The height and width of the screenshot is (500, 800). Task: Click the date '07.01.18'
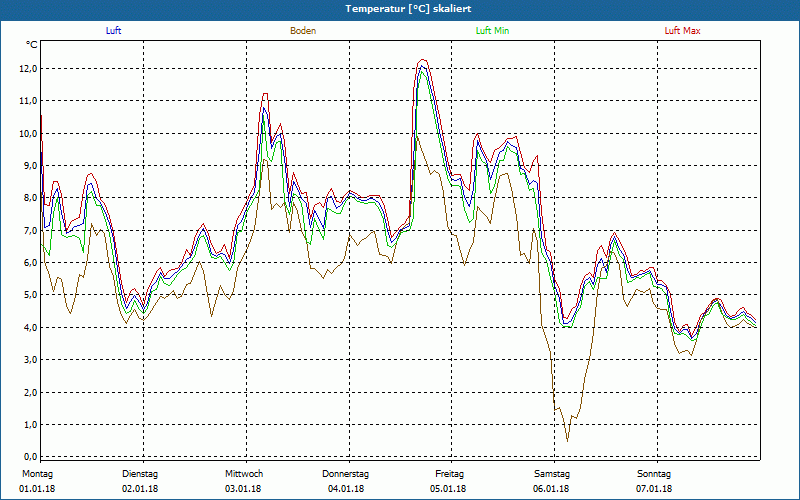(x=654, y=489)
